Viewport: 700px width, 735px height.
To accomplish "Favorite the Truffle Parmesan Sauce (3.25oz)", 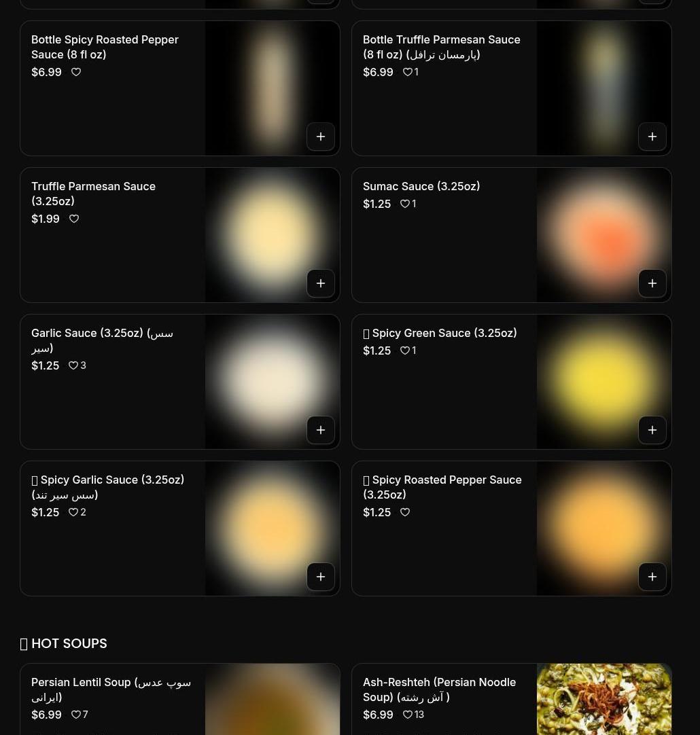I will click(74, 219).
